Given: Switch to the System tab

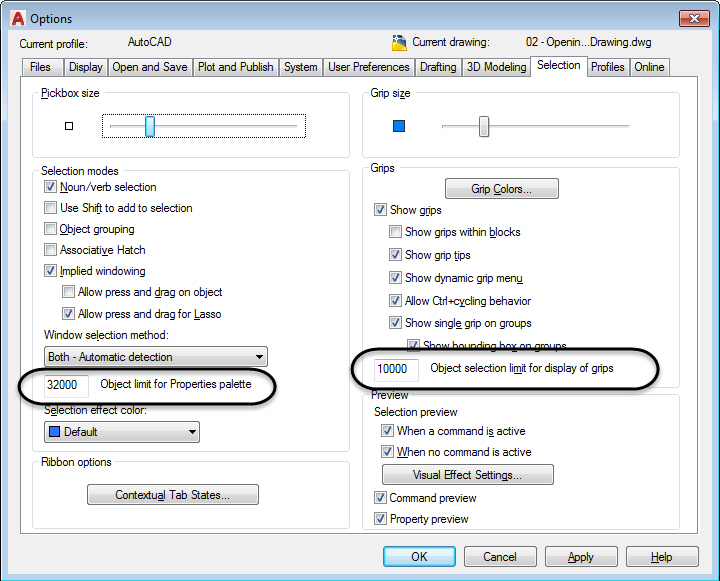Looking at the screenshot, I should 301,67.
